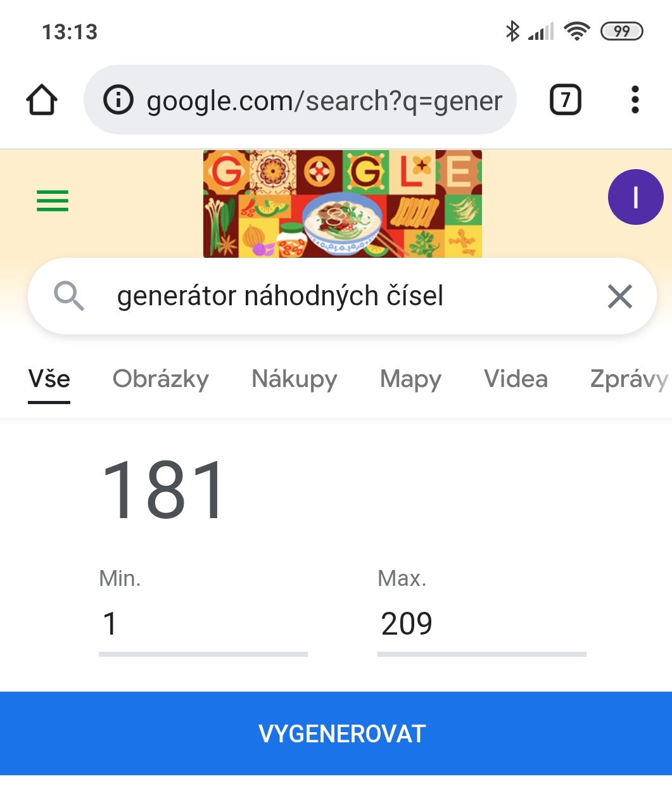Image resolution: width=672 pixels, height=793 pixels.
Task: Open the three-dot browser menu
Action: pyautogui.click(x=635, y=100)
